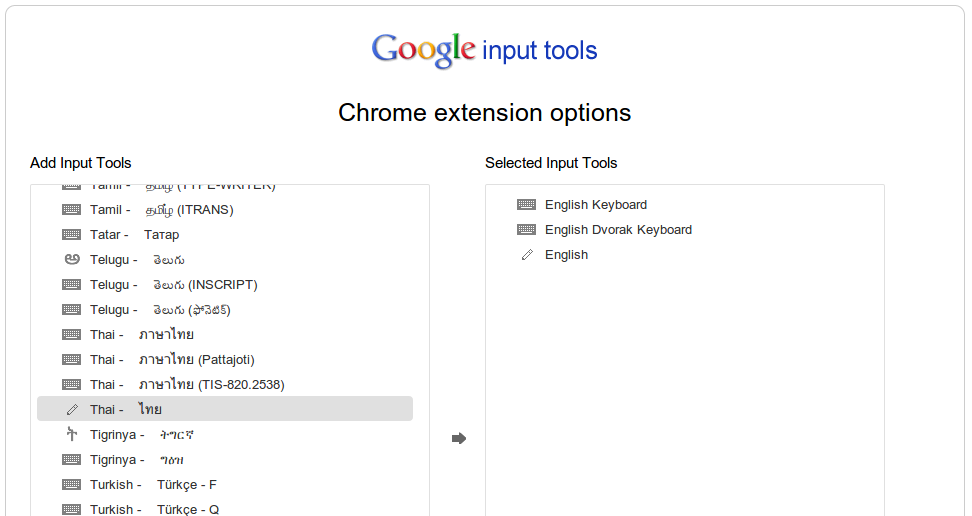Click keyboard icon for Turkish Q
The image size is (972, 516).
point(71,509)
